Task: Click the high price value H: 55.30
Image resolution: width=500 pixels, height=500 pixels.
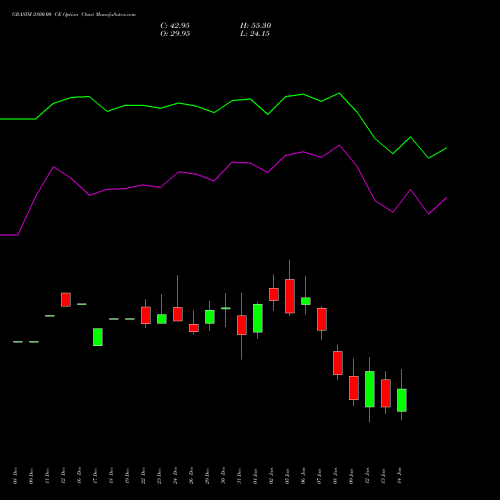Action: (x=255, y=26)
